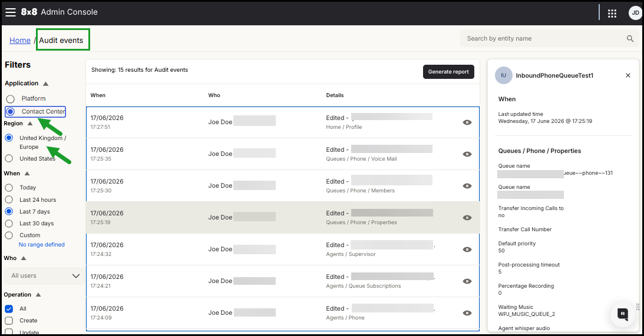Viewport: 644px width, 336px height.
Task: Click the 8x8 Admin Console logo
Action: (x=59, y=12)
